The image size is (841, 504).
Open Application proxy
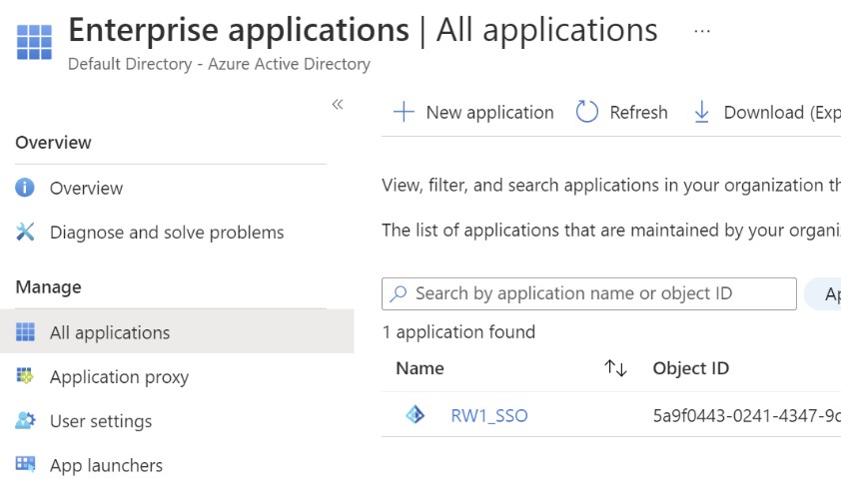click(119, 377)
